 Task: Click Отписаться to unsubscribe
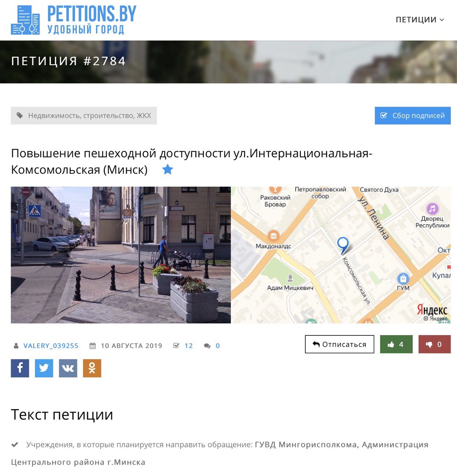click(x=339, y=344)
